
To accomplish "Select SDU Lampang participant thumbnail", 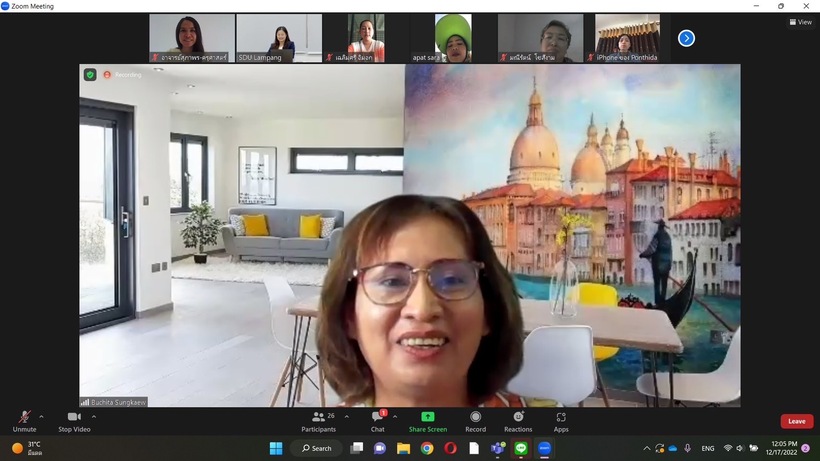I will pyautogui.click(x=279, y=38).
